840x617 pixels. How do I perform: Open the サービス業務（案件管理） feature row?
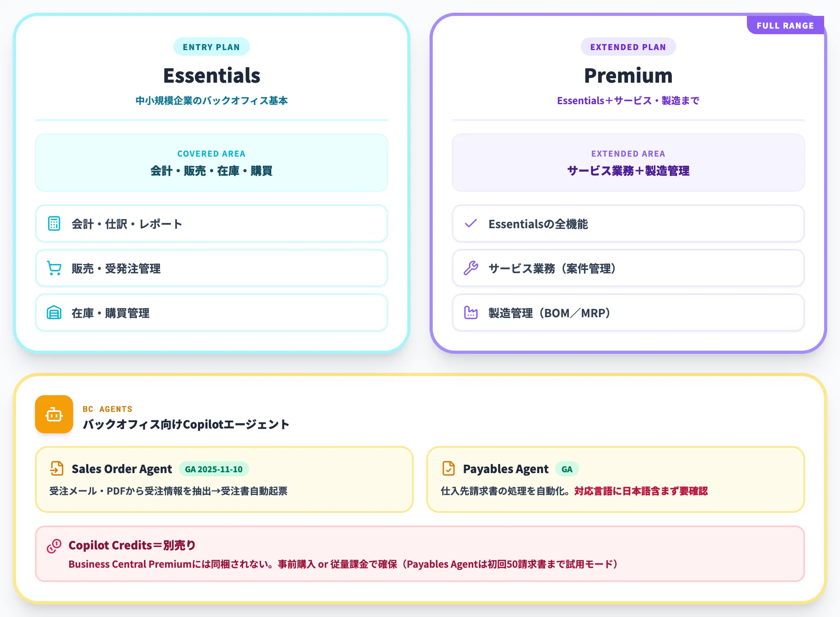click(x=628, y=268)
